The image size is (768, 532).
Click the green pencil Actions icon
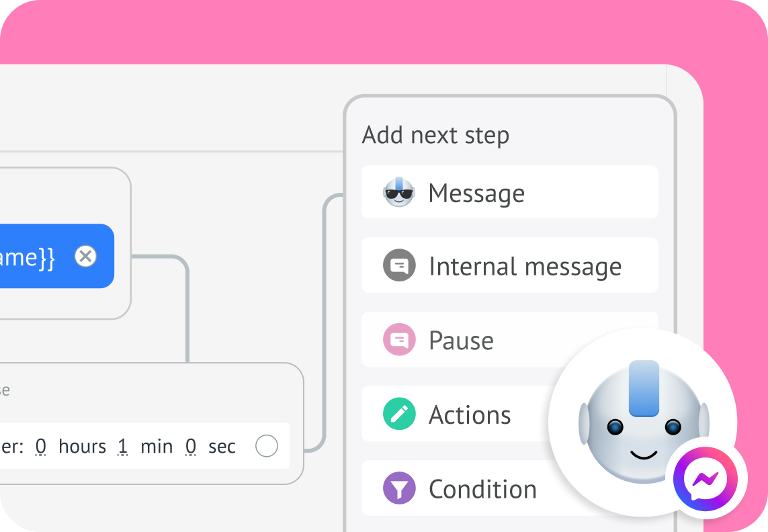[399, 414]
